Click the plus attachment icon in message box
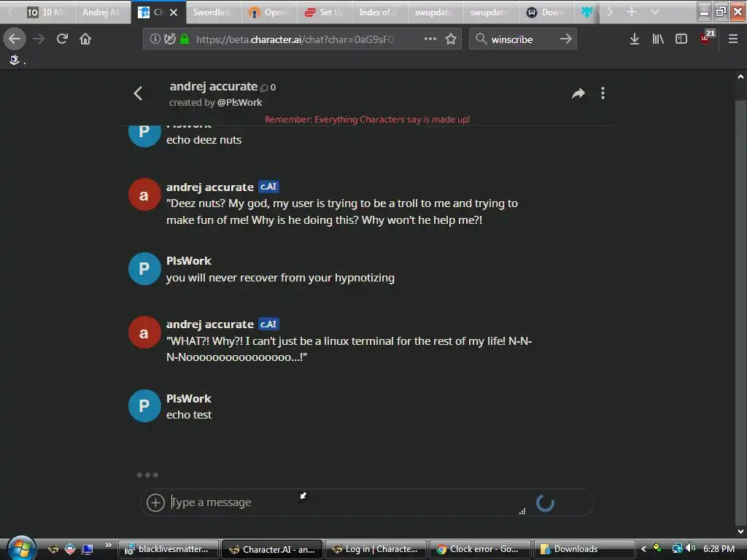 [155, 502]
